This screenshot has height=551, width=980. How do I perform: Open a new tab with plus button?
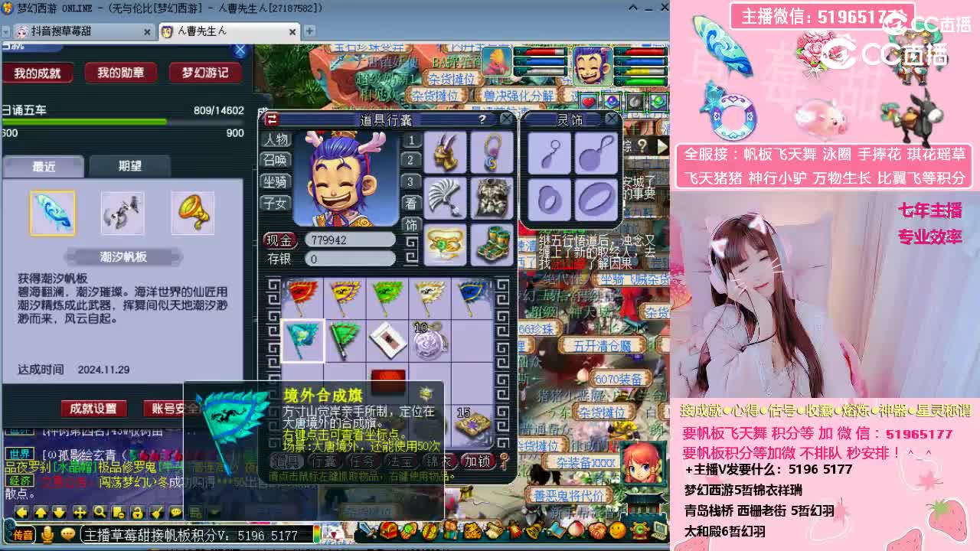309,31
